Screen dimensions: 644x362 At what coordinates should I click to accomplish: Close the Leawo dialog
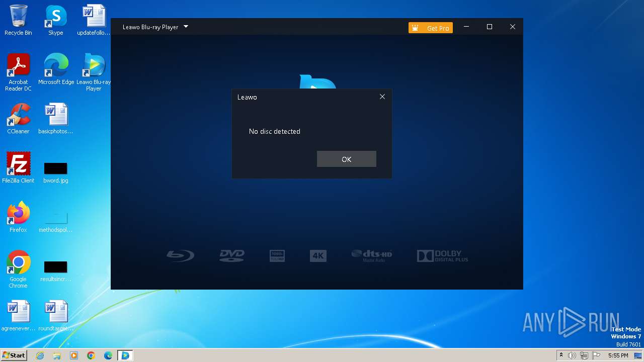(x=382, y=97)
